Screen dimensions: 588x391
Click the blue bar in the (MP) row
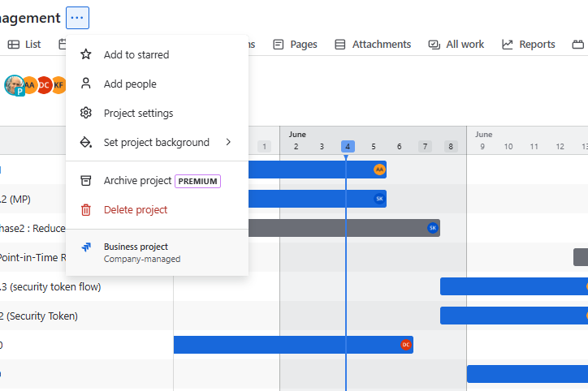(x=318, y=199)
